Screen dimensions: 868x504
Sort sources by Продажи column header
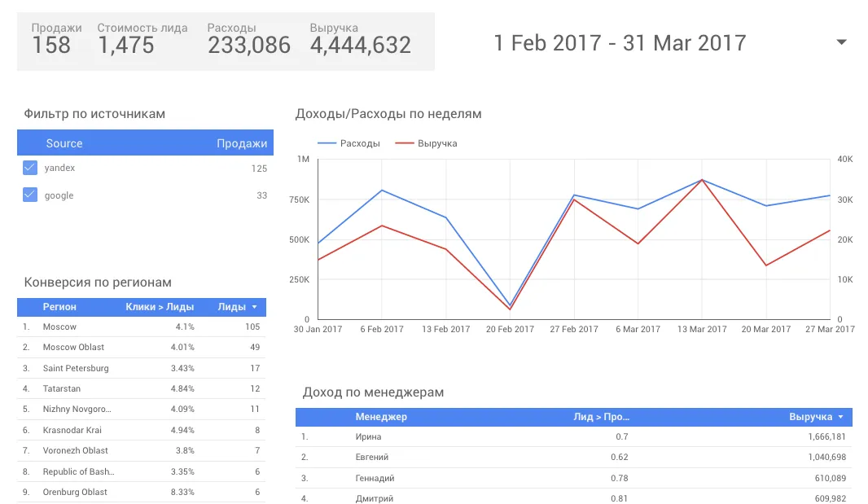point(241,143)
